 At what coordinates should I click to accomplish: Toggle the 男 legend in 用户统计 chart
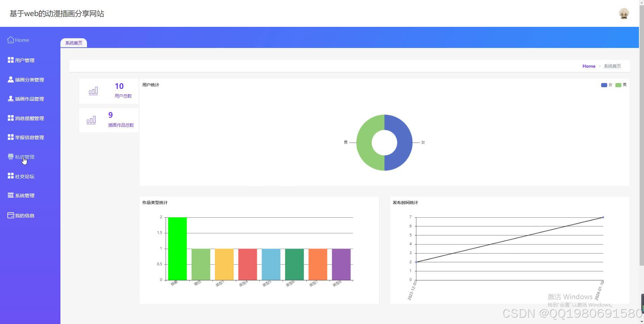pos(621,85)
